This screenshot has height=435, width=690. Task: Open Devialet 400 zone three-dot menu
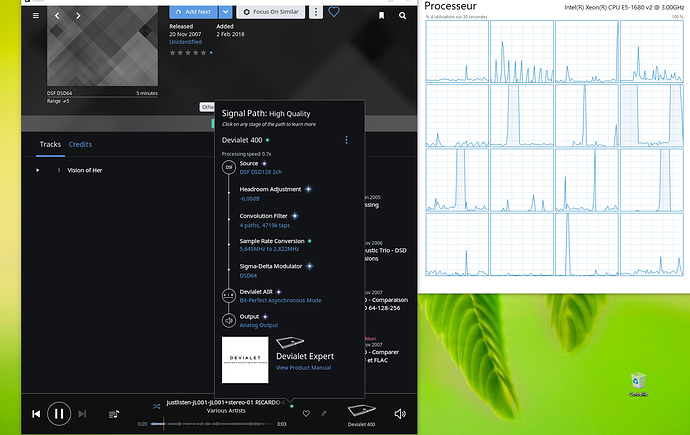(x=346, y=140)
